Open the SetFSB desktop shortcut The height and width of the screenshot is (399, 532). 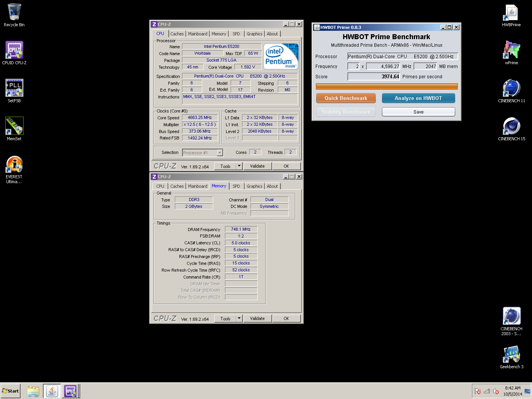click(14, 91)
